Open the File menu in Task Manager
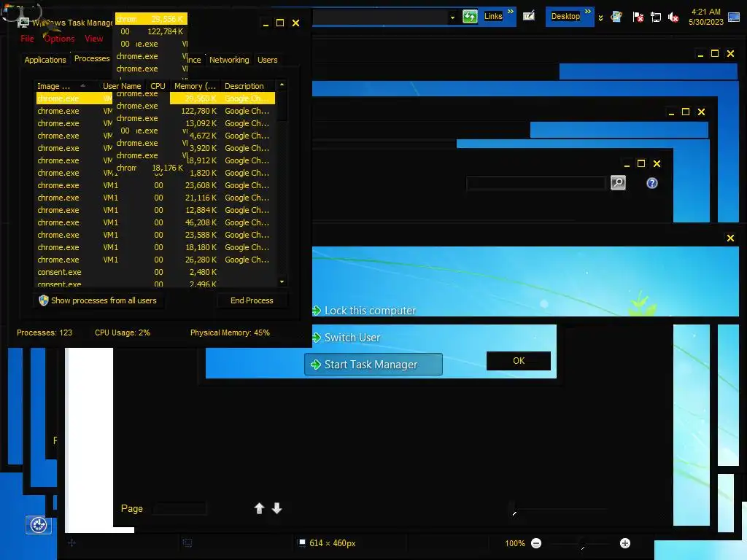 click(27, 39)
